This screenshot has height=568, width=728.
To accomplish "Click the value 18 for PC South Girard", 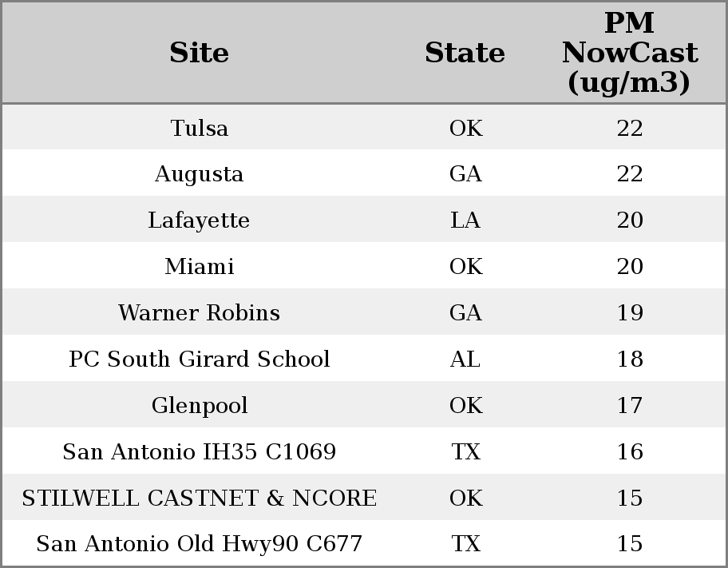I will [x=630, y=359].
